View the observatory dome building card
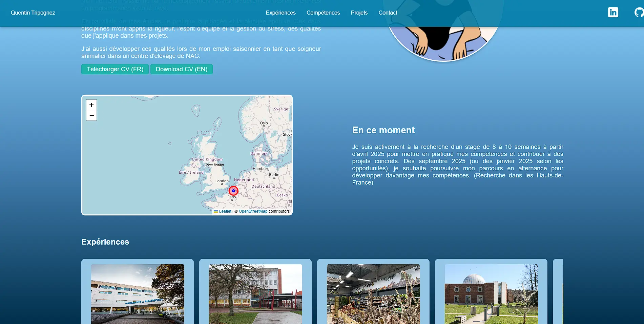The height and width of the screenshot is (324, 644). (x=491, y=294)
